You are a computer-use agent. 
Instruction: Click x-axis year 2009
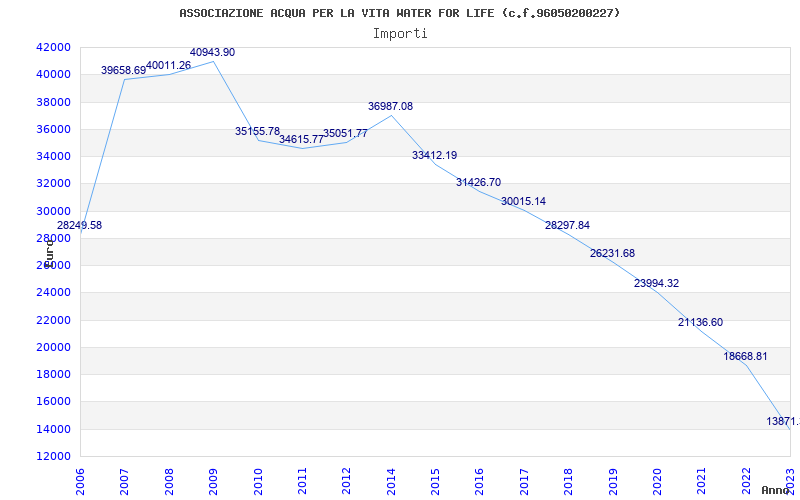[213, 482]
